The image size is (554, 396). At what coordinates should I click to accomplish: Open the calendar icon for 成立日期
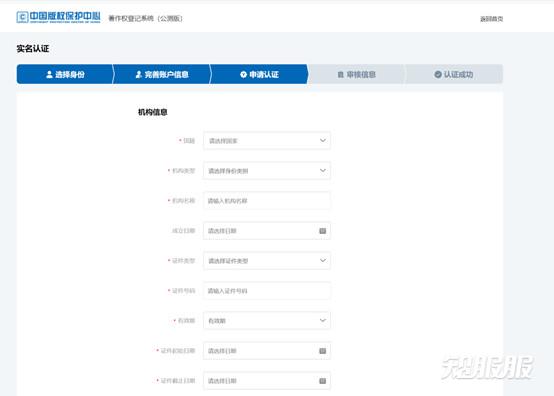(323, 231)
